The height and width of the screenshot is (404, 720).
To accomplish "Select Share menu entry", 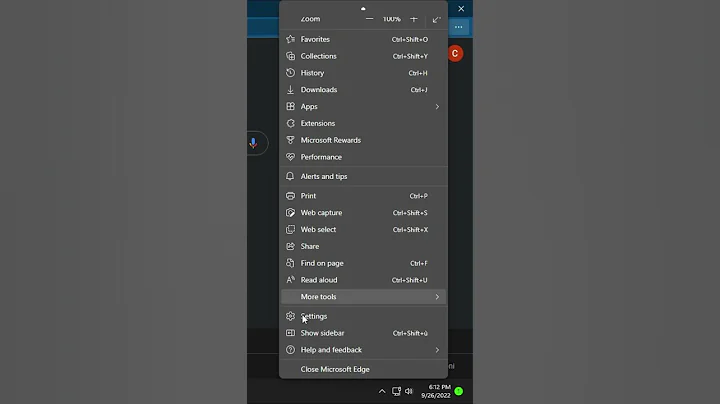I will click(363, 246).
